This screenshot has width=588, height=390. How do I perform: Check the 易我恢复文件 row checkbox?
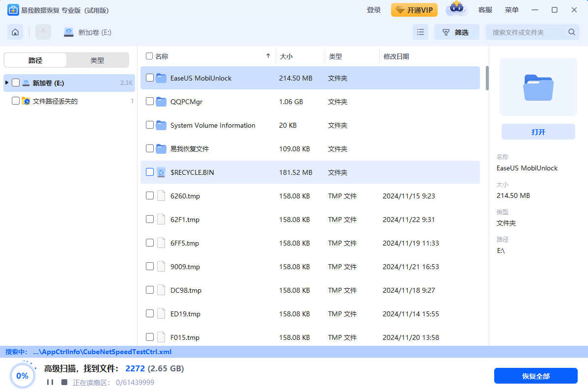click(x=150, y=148)
